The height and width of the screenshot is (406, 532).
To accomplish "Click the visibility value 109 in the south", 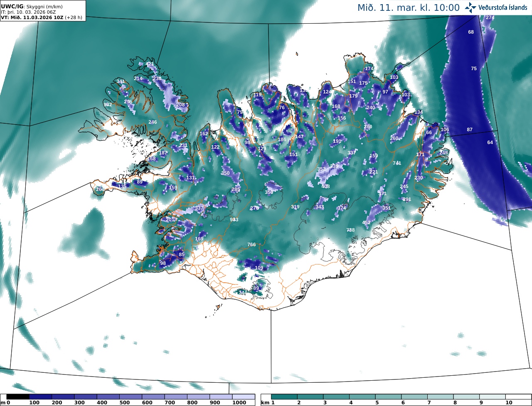I will tap(259, 268).
